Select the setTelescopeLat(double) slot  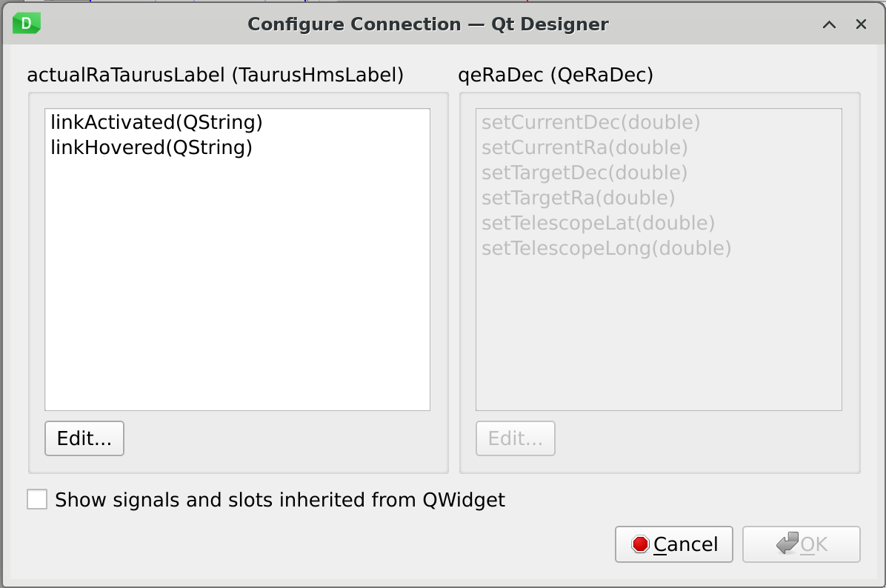597,223
